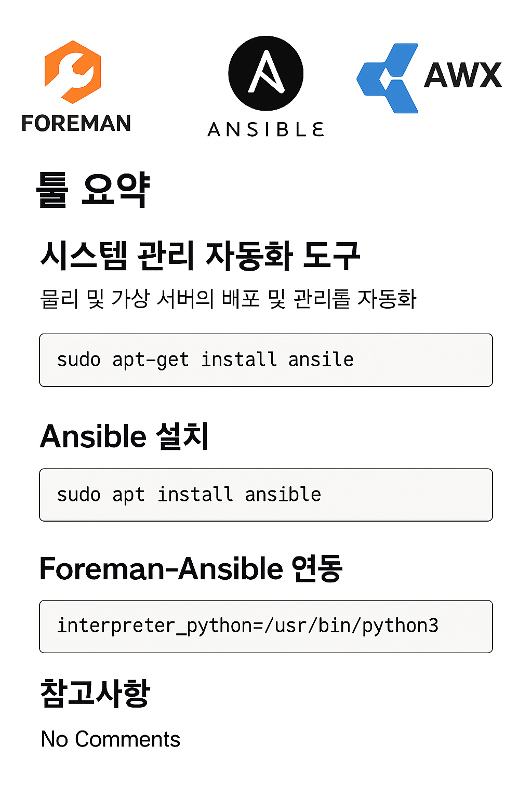The width and height of the screenshot is (532, 798).
Task: Click the 'sudo apt-get install ansile' code box
Action: 266,360
